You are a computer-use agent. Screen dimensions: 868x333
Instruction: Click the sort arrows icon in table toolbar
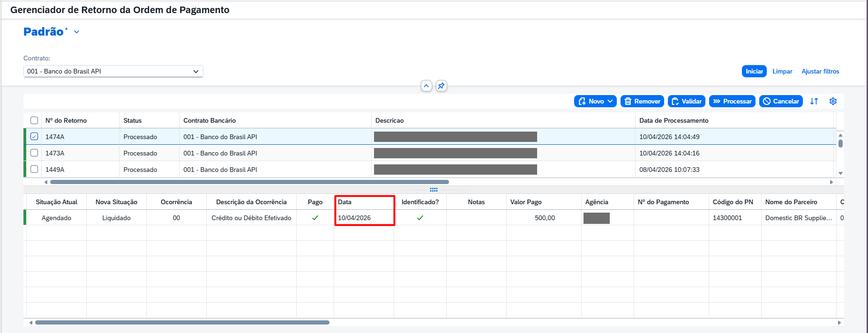click(x=814, y=101)
